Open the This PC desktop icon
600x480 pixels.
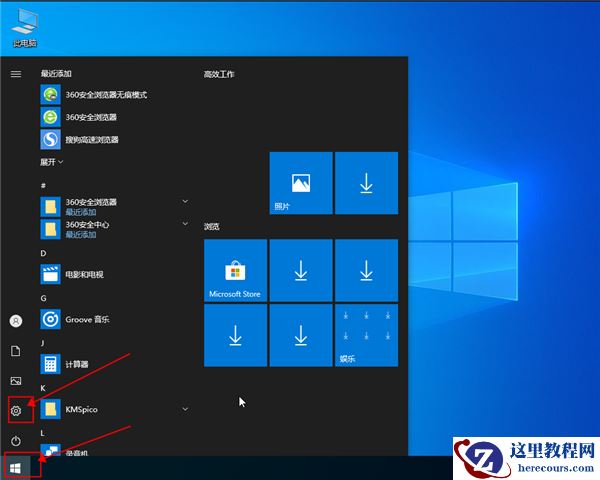tap(25, 28)
